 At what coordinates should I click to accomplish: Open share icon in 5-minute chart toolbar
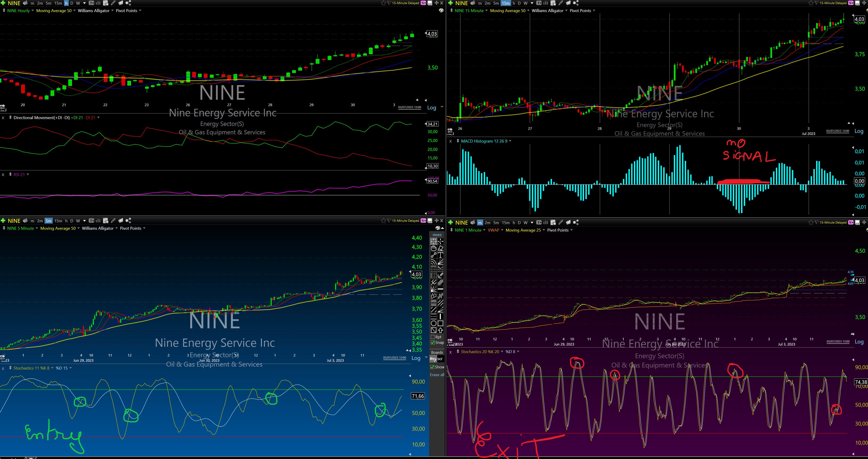(x=128, y=221)
